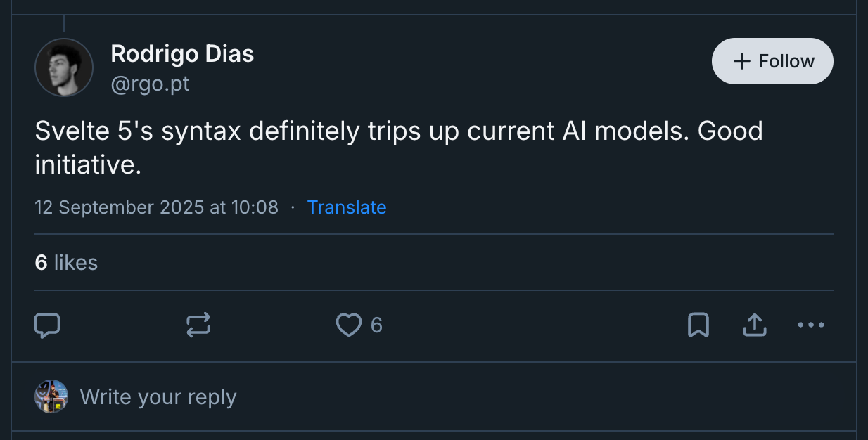Viewport: 868px width, 440px height.
Task: Click the word "initiative." in the post body
Action: (88, 165)
